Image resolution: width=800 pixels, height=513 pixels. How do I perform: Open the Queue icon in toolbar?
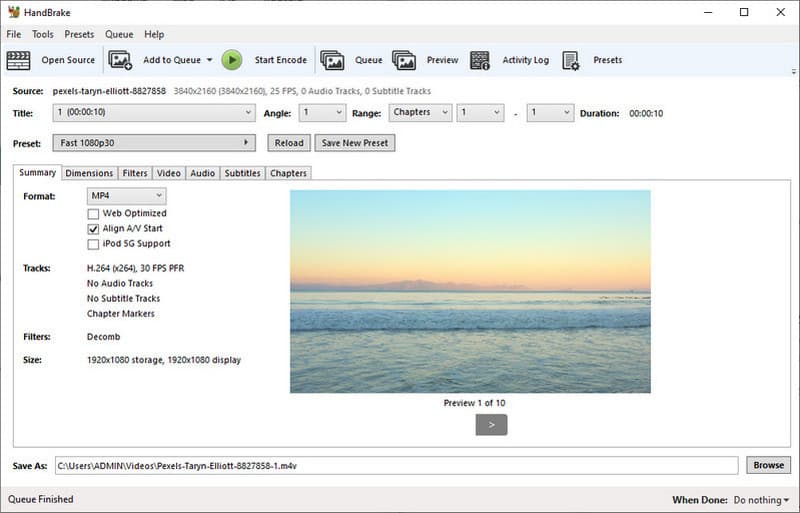pyautogui.click(x=332, y=60)
